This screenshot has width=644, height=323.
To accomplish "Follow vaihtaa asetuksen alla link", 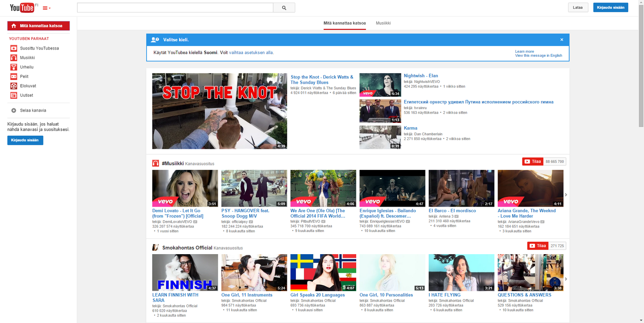I will 251,53.
